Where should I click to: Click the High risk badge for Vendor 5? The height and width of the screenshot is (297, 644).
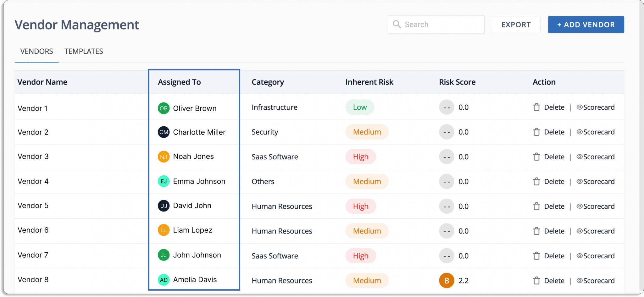(361, 206)
